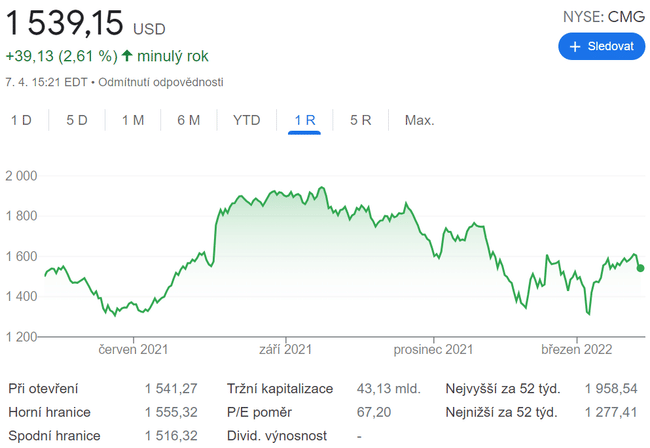Open the 5 R chart view
The height and width of the screenshot is (448, 650).
pyautogui.click(x=361, y=120)
